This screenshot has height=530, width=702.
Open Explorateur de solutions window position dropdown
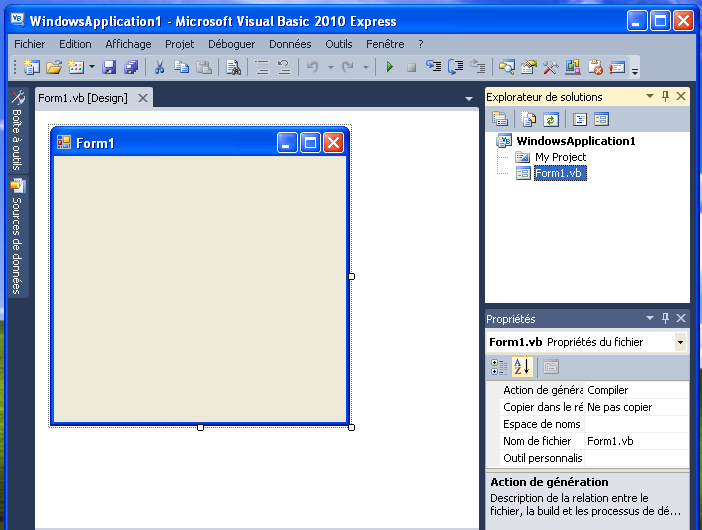coord(650,96)
